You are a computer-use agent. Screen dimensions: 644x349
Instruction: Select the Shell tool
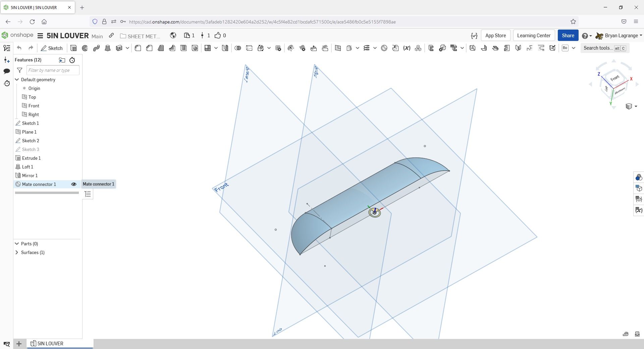(x=183, y=48)
